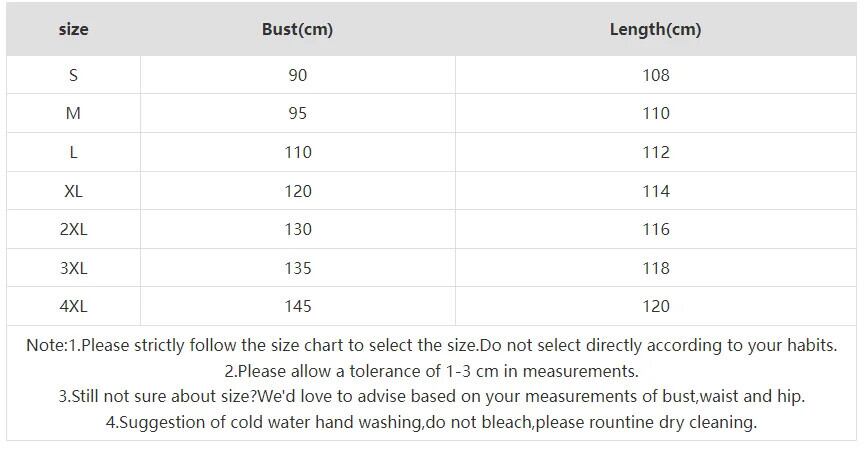Viewport: 866px width, 449px height.
Task: Click the 4XL size row label
Action: pyautogui.click(x=73, y=306)
